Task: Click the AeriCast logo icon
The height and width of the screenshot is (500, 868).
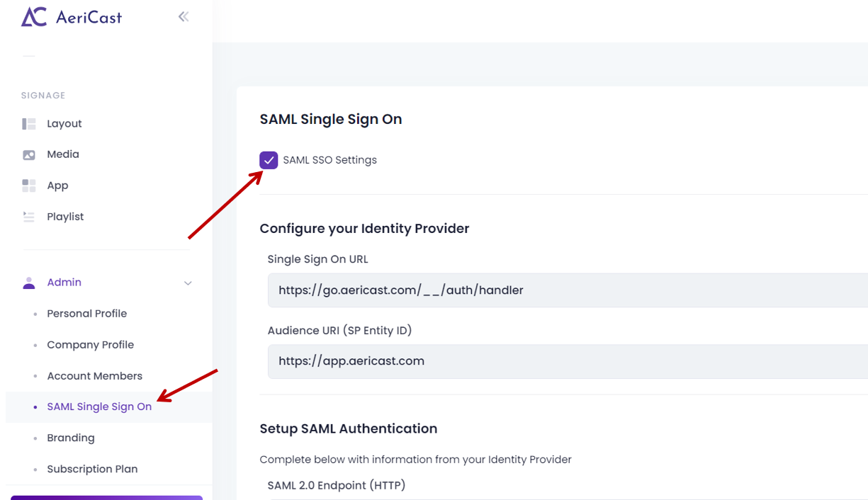Action: click(34, 17)
